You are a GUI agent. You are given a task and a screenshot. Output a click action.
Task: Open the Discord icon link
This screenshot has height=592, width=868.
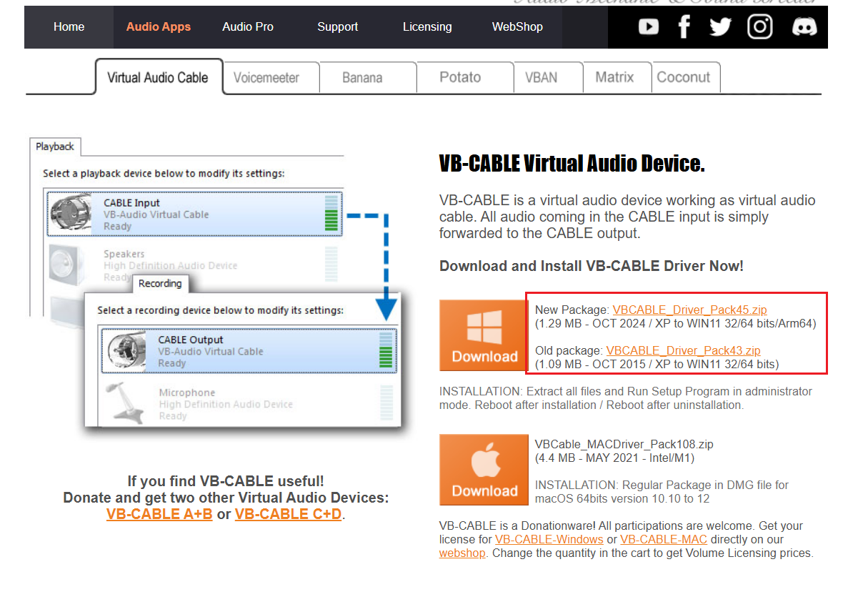pyautogui.click(x=804, y=27)
